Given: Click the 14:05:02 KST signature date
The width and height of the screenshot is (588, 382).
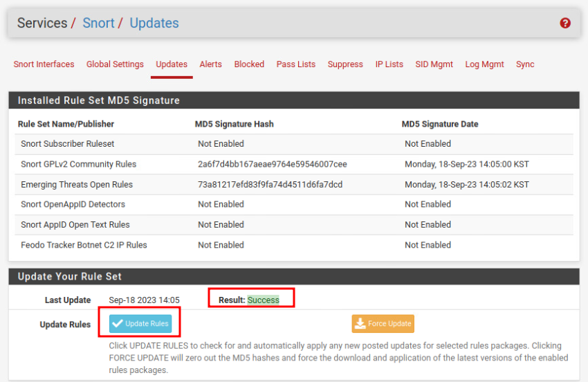Looking at the screenshot, I should click(x=467, y=184).
